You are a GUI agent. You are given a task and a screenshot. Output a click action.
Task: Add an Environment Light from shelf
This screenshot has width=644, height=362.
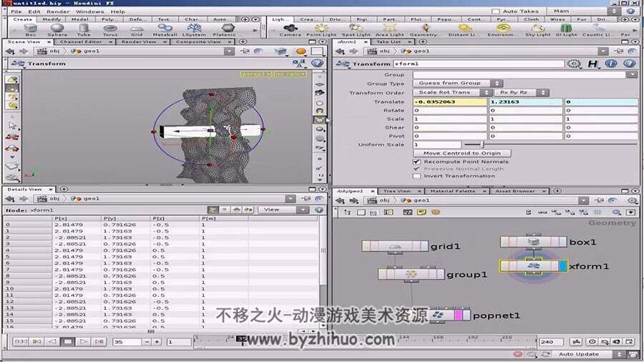pos(502,29)
